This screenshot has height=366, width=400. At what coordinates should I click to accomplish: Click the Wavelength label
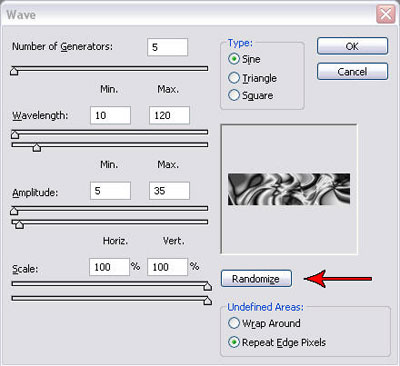pyautogui.click(x=40, y=116)
